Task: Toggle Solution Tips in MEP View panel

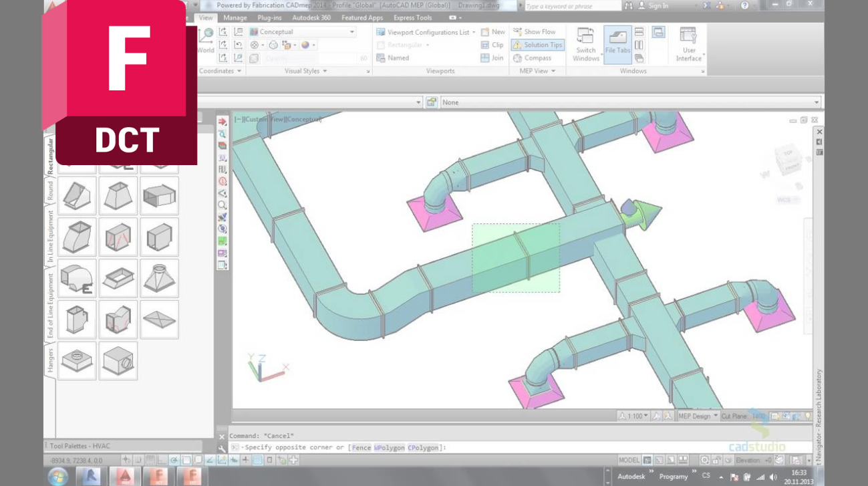Action: (538, 45)
